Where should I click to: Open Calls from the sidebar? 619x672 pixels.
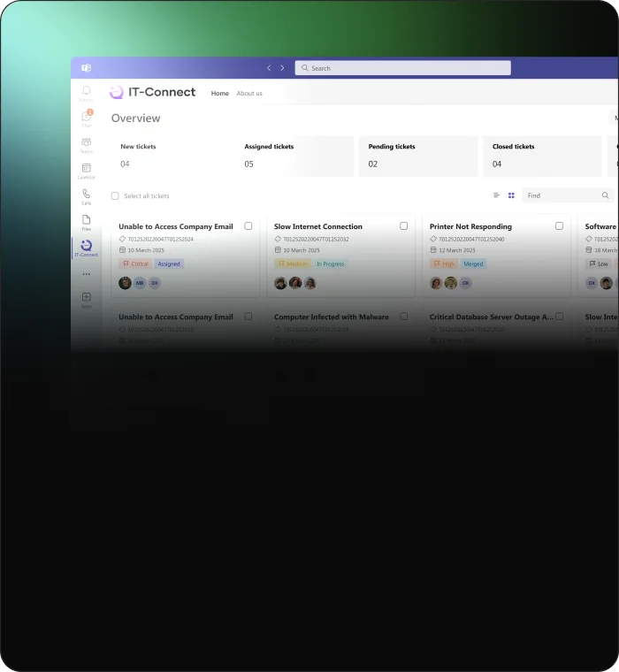click(x=87, y=194)
